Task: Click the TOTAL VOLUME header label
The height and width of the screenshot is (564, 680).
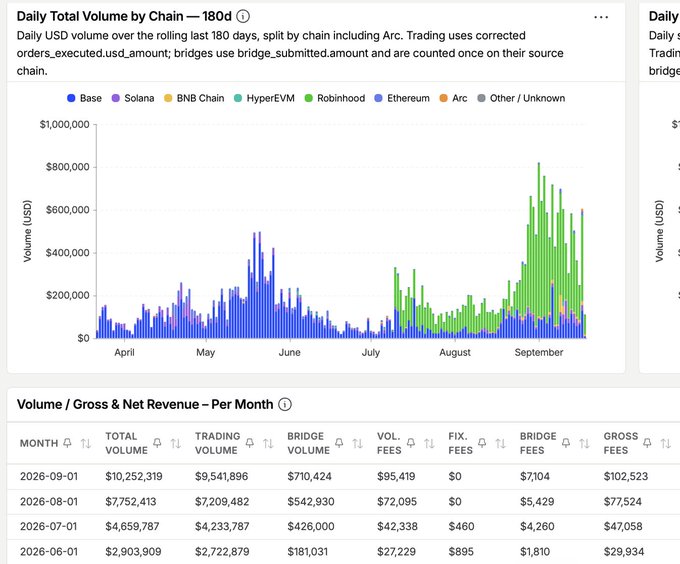Action: (126, 443)
